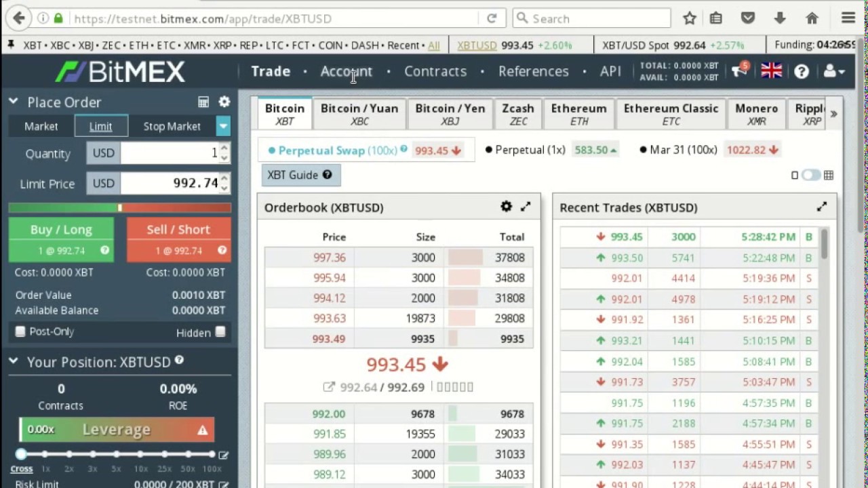Go to browser home page icon

pos(812,18)
